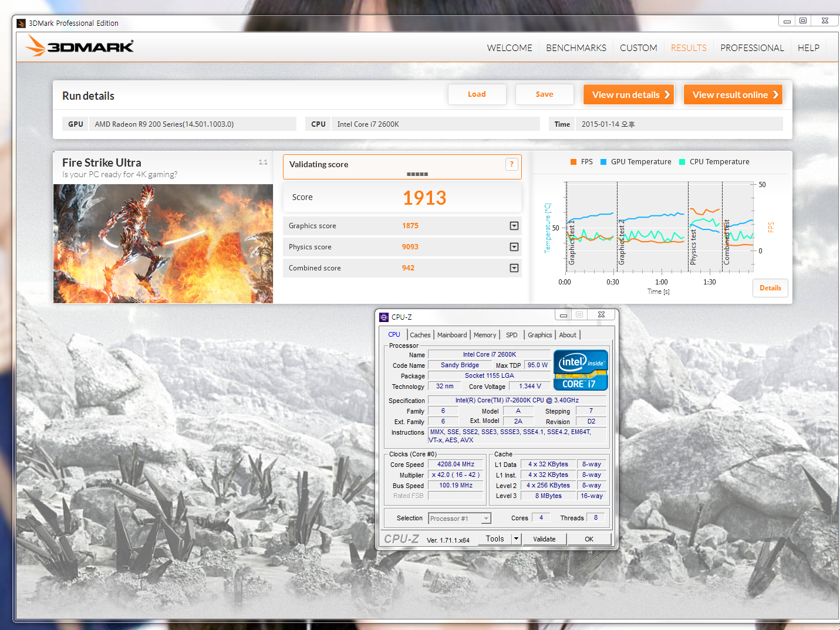The image size is (840, 630).
Task: Click the Validate button in CPU-Z
Action: coord(544,539)
